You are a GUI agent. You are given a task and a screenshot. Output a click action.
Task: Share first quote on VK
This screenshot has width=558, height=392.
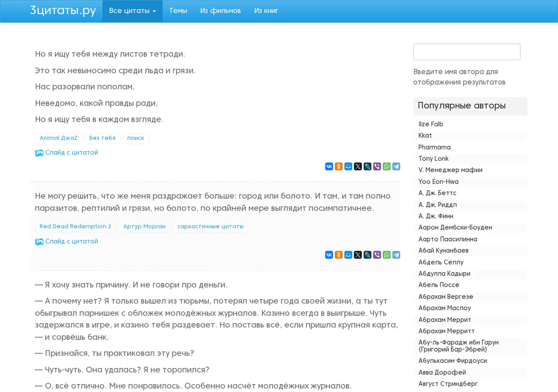click(x=329, y=166)
